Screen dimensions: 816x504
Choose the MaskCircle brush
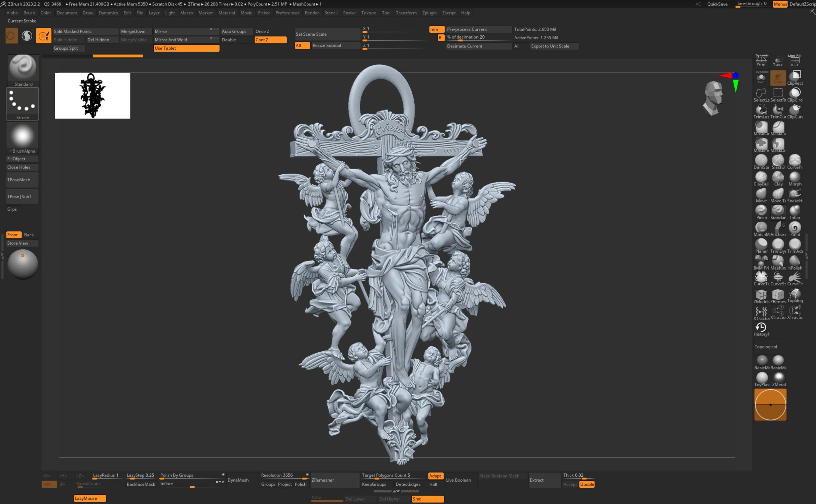761,128
